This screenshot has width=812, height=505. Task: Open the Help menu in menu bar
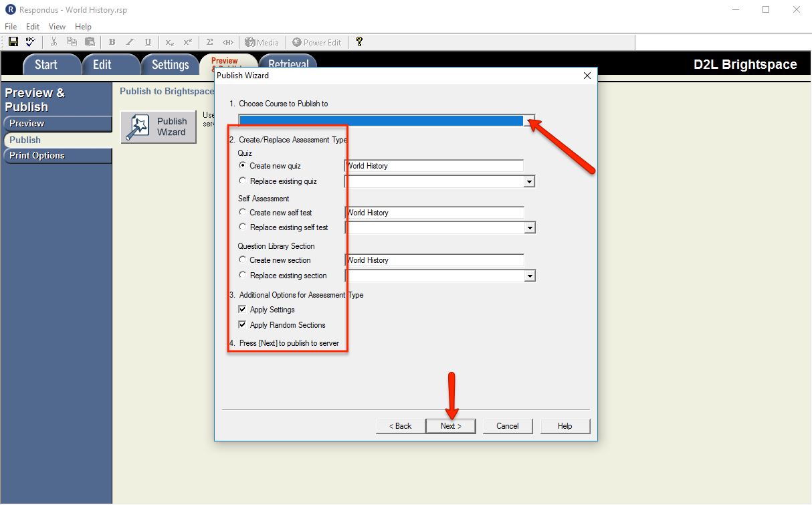click(x=83, y=27)
